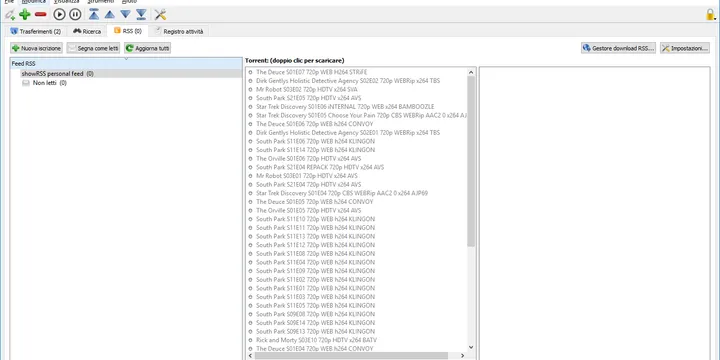This screenshot has height=360, width=720.
Task: Click the Nuova iscrizione button
Action: [x=36, y=48]
